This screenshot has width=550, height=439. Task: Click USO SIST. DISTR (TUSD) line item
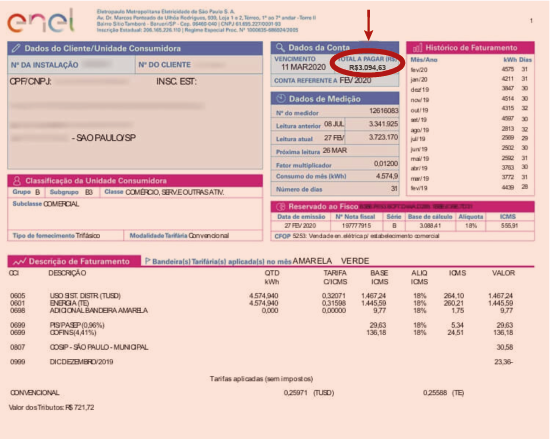262,296
